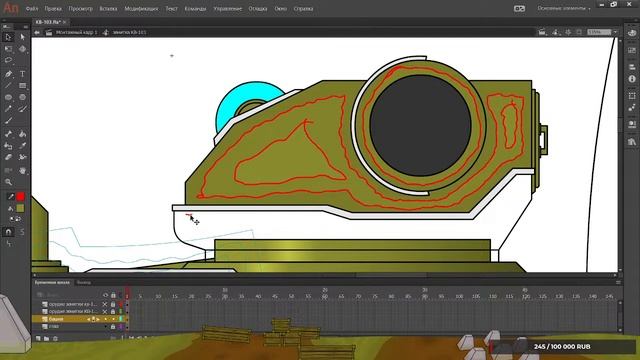Open the Окно menu
This screenshot has height=360, width=640.
click(280, 9)
